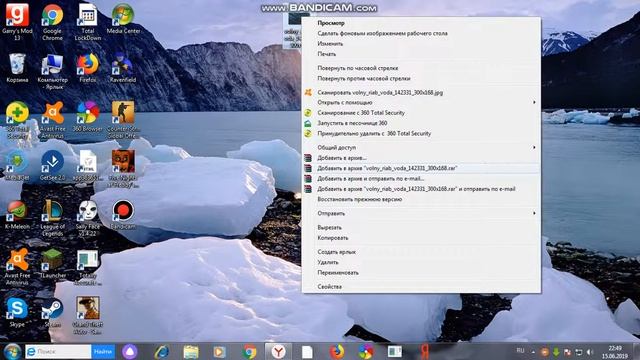
Task: Show hidden tray icons arrow
Action: point(533,352)
